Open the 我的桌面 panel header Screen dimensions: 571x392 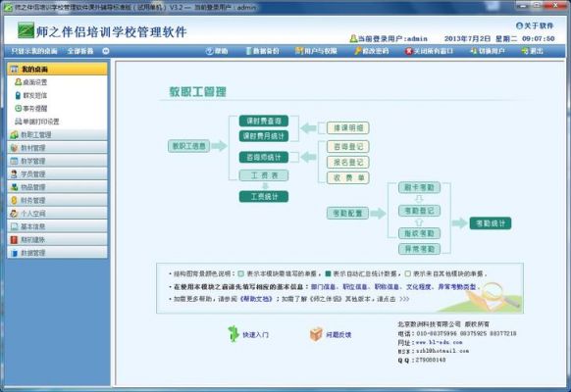coord(57,69)
